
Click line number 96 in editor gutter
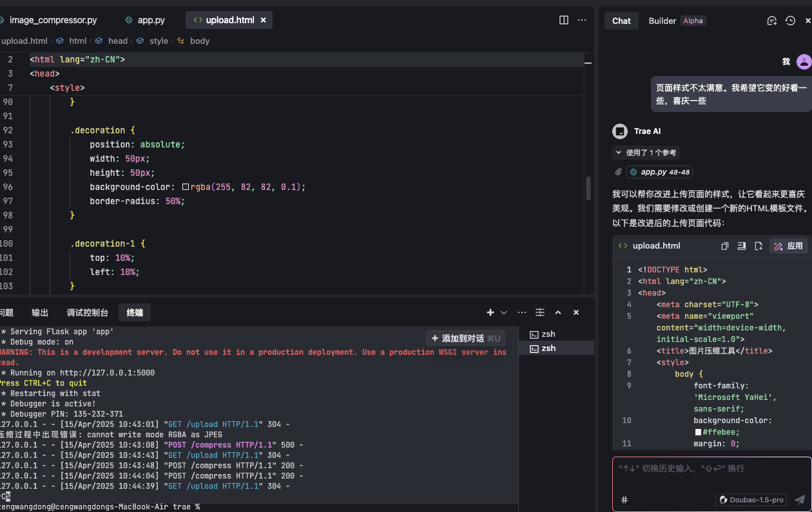(8, 187)
